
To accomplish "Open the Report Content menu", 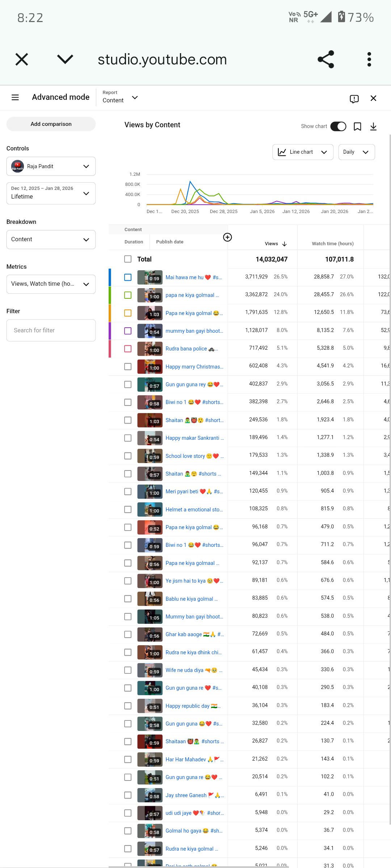I will click(120, 98).
